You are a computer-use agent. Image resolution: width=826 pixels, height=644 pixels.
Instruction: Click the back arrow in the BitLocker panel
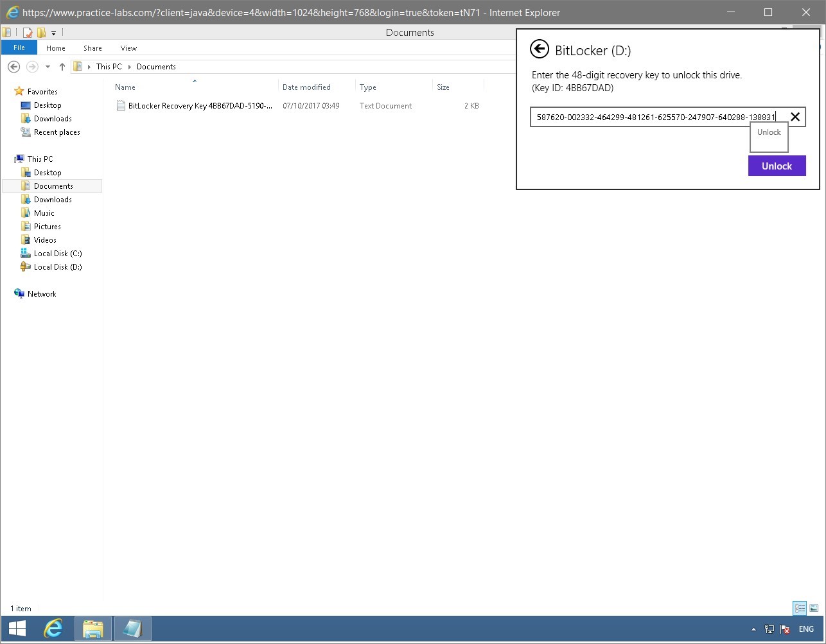(538, 49)
